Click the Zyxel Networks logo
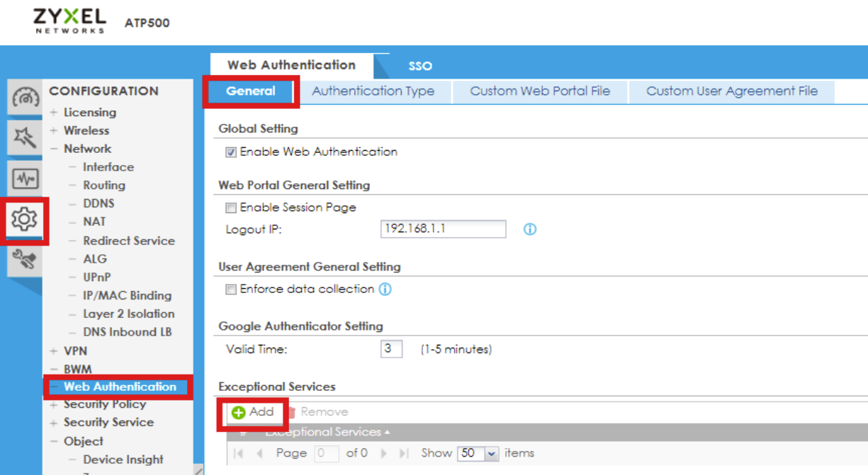This screenshot has width=868, height=475. (x=69, y=21)
